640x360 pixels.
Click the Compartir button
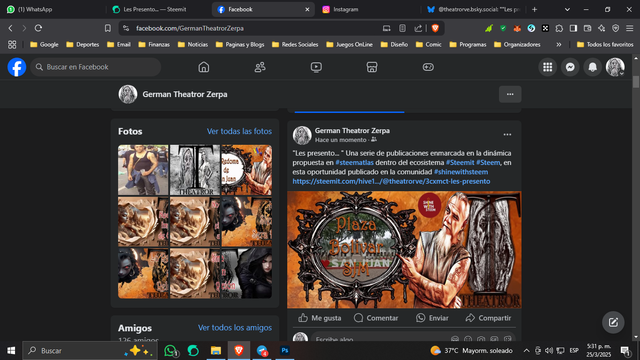point(488,318)
